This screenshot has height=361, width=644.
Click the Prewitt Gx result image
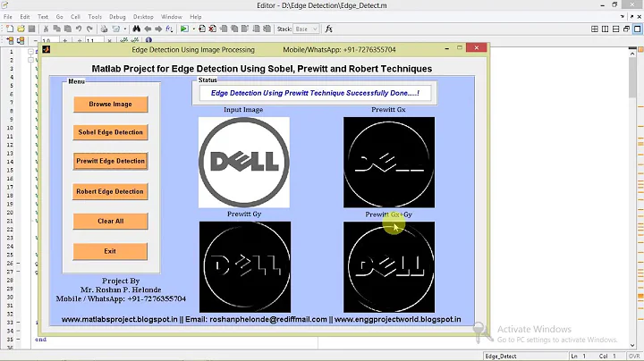(x=389, y=163)
